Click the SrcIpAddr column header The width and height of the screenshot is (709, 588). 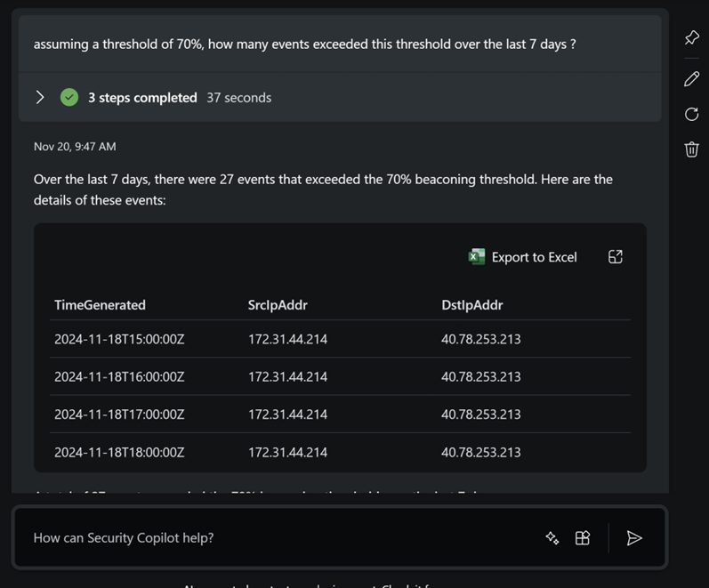pos(278,304)
